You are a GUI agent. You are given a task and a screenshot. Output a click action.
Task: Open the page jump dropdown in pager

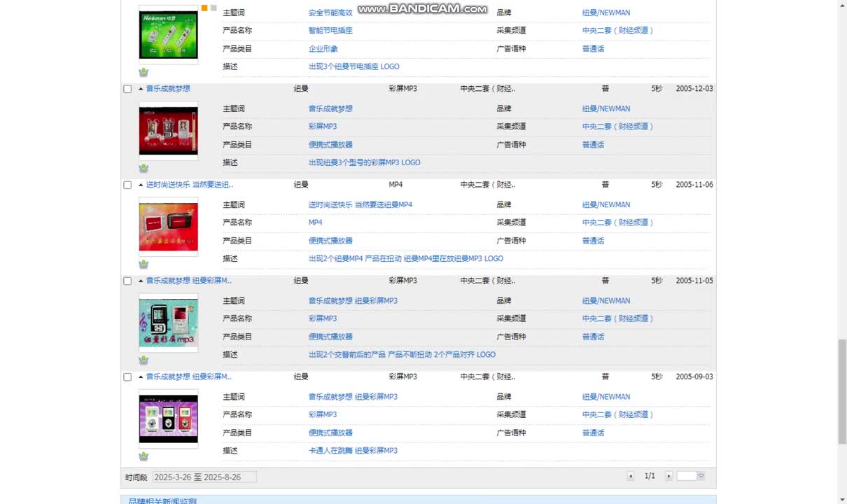pos(701,476)
